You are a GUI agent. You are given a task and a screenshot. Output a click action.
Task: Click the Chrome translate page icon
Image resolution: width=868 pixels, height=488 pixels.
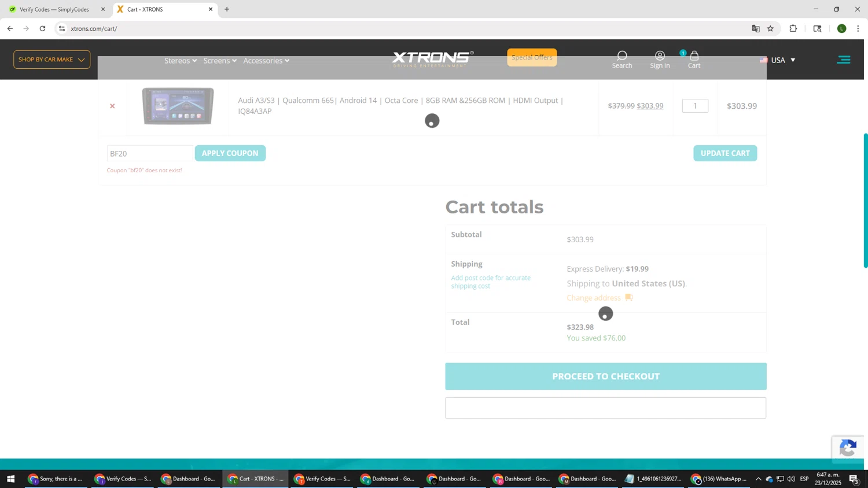coord(755,28)
